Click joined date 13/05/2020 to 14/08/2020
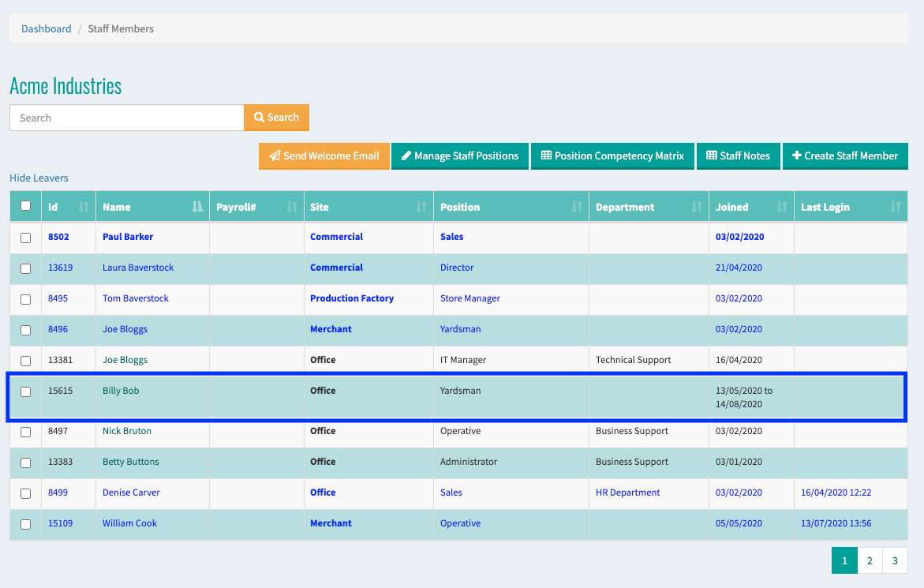This screenshot has height=588, width=924. pos(743,397)
